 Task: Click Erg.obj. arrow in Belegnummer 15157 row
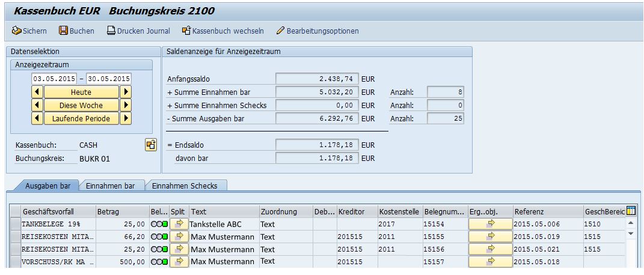click(x=490, y=261)
